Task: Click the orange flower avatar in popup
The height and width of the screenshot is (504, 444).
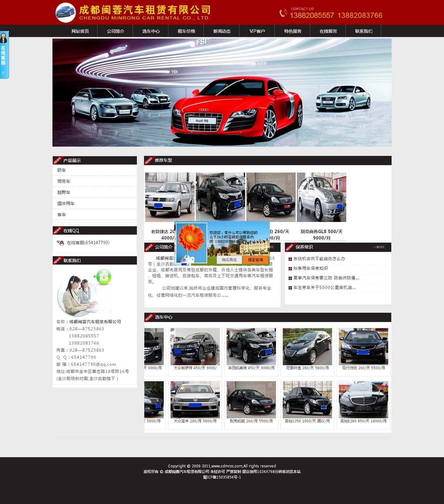Action: (x=191, y=243)
